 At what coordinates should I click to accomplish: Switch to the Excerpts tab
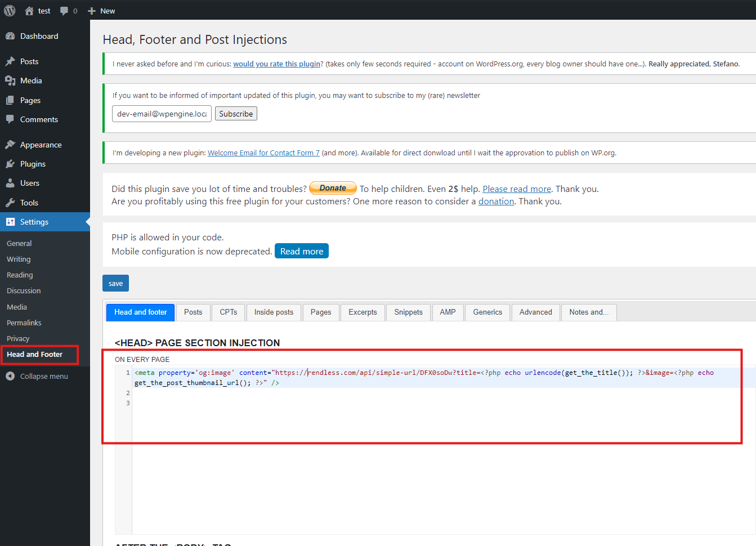pyautogui.click(x=363, y=312)
